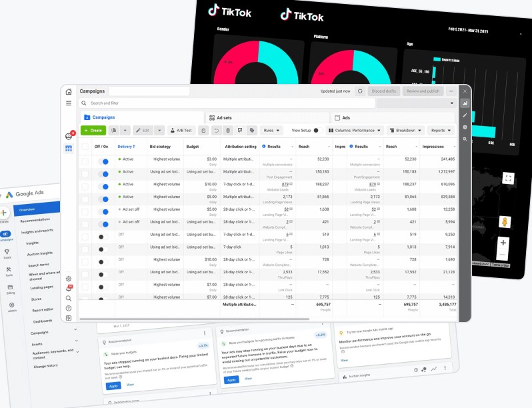Expand the Assets section in Google Ads
The width and height of the screenshot is (532, 408).
click(77, 341)
